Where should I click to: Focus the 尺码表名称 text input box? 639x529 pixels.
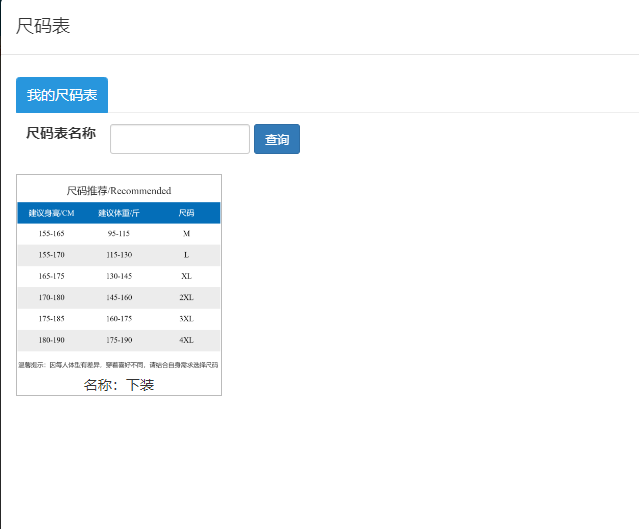pyautogui.click(x=179, y=139)
